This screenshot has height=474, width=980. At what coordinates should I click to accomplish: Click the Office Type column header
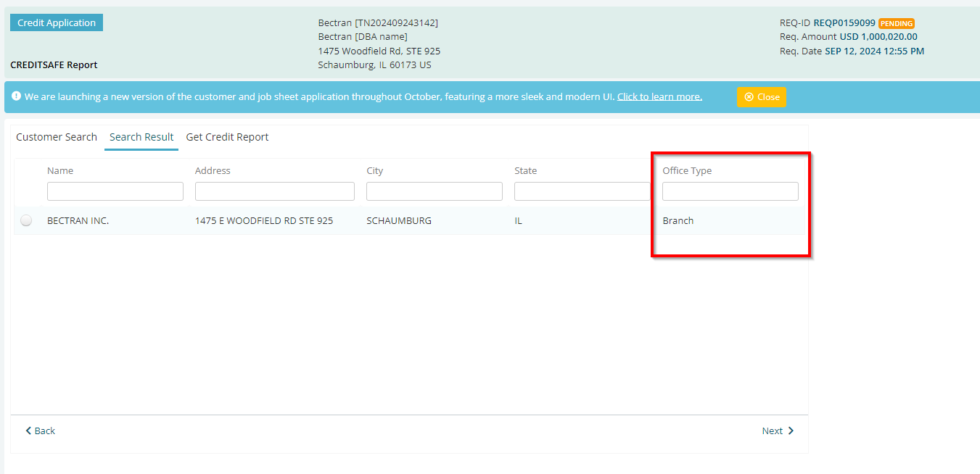pyautogui.click(x=687, y=171)
